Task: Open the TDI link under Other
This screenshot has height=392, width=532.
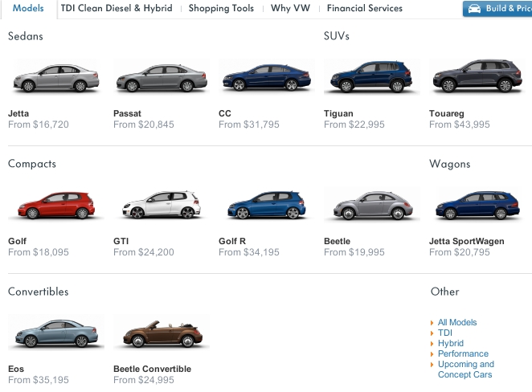Action: (444, 333)
